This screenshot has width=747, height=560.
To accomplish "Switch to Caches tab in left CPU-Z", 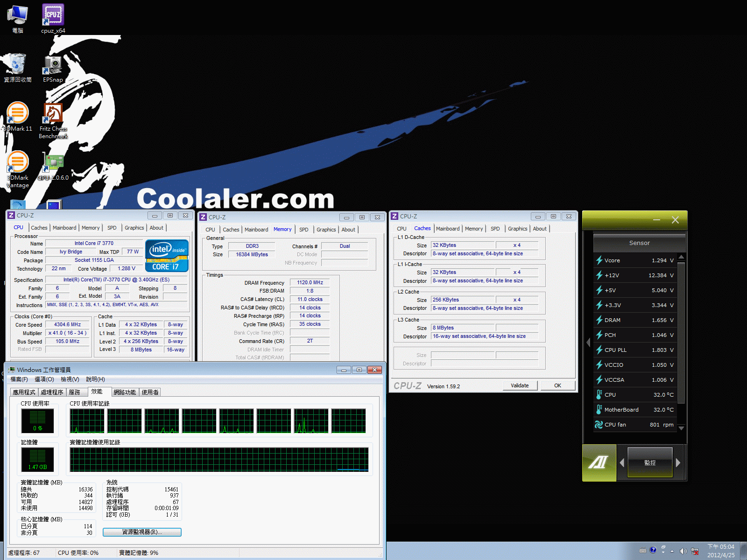I will [39, 228].
